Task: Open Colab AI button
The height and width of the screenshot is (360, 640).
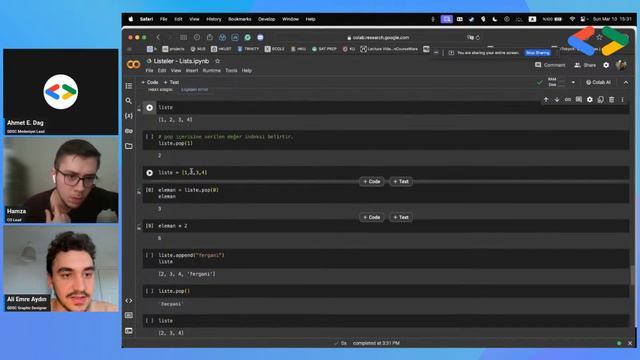Action: 598,82
